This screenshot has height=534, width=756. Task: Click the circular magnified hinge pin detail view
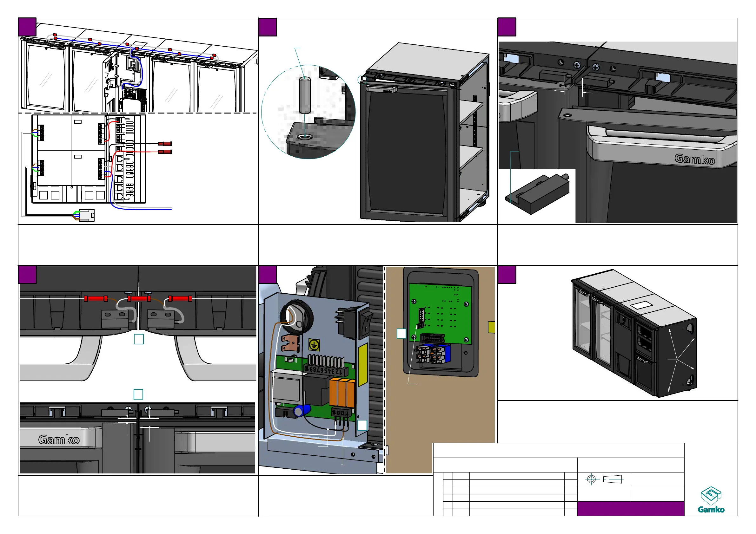click(308, 112)
